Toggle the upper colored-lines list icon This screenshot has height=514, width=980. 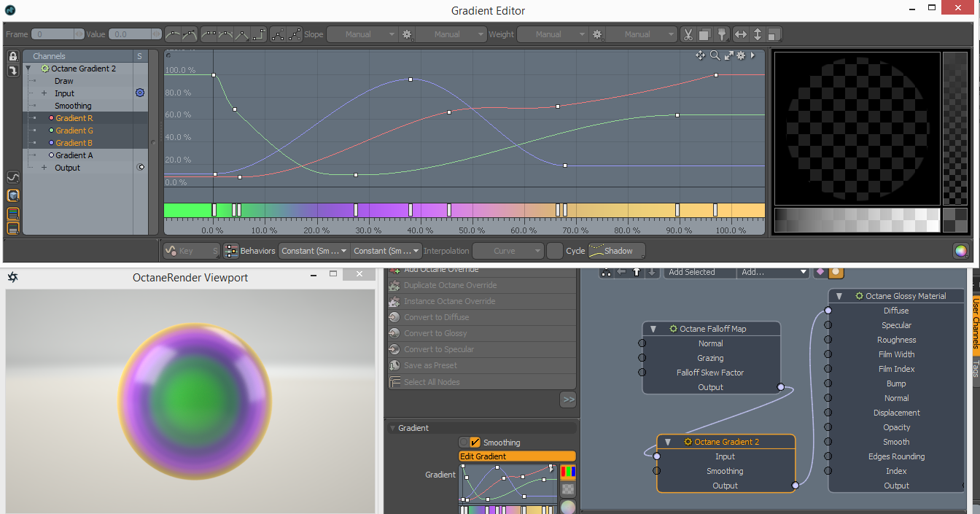pos(13,214)
